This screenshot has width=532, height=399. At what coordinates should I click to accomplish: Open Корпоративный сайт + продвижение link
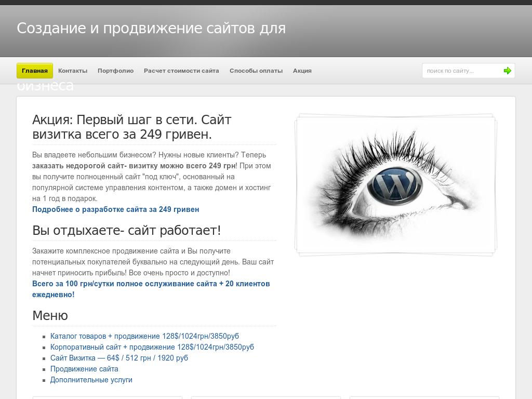click(x=152, y=347)
